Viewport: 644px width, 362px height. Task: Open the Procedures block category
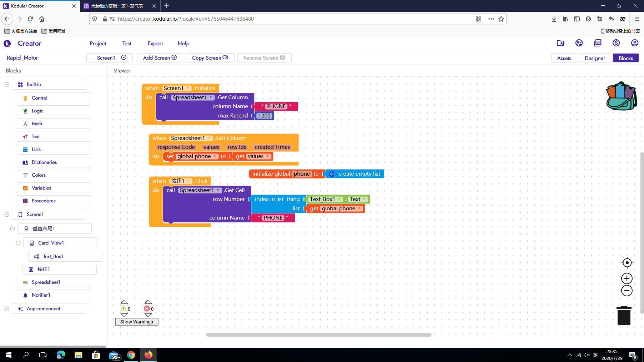[x=54, y=201]
